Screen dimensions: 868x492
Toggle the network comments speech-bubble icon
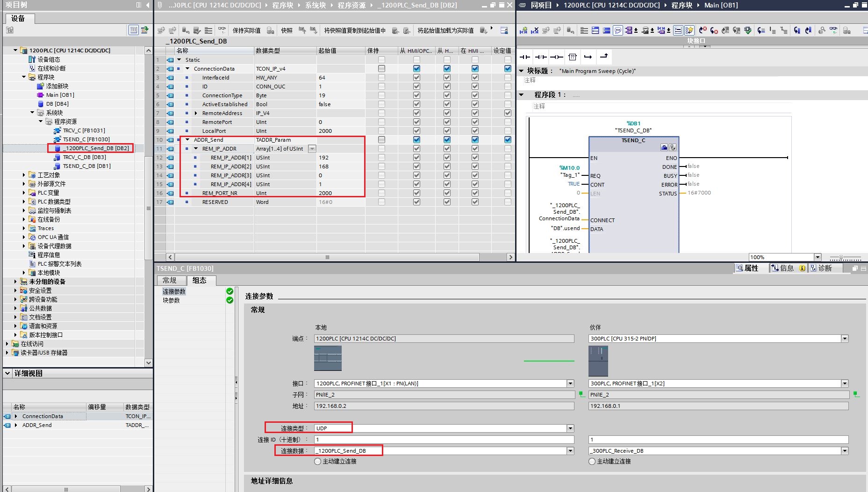coord(618,30)
